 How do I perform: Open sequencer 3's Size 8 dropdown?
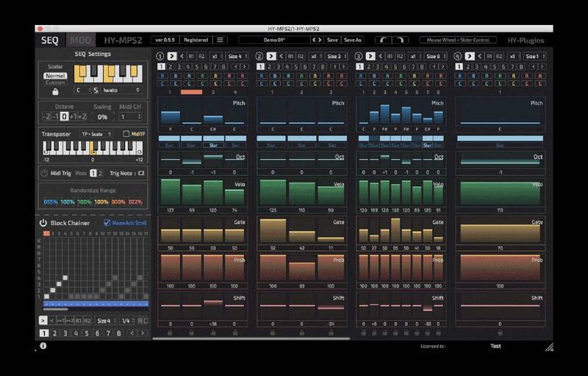coord(431,56)
